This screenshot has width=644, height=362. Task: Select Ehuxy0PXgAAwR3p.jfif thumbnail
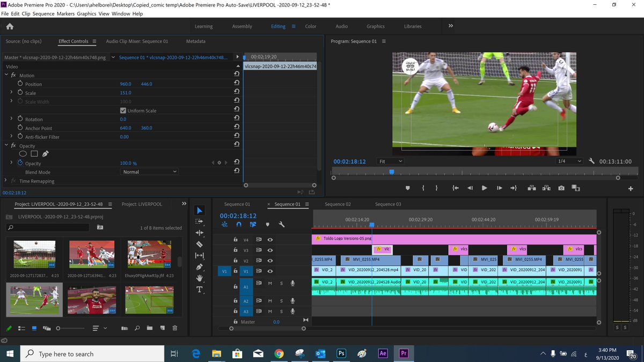tap(149, 254)
